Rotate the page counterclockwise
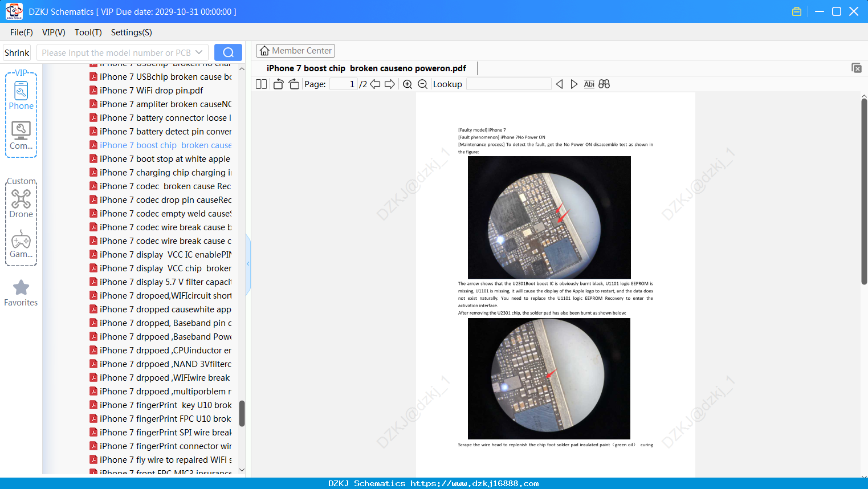 278,84
